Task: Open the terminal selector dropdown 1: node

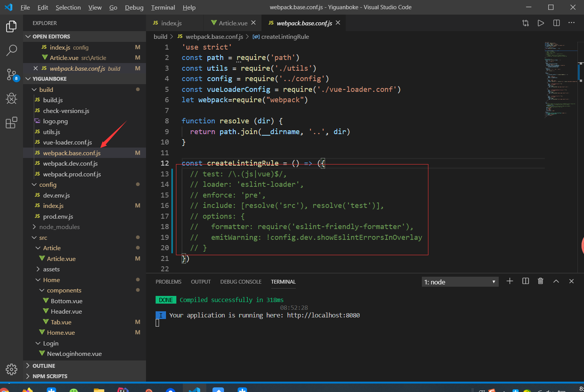Action: pos(460,282)
